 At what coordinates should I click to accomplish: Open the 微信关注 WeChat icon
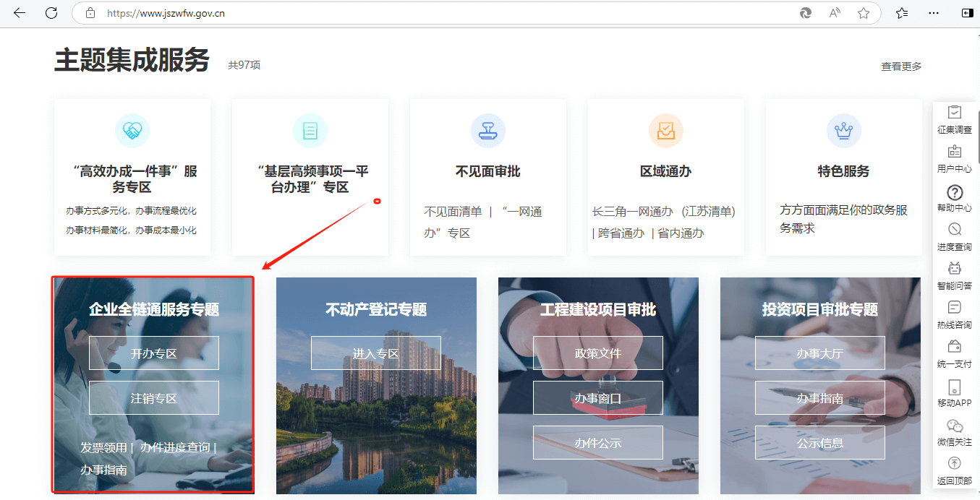(955, 426)
